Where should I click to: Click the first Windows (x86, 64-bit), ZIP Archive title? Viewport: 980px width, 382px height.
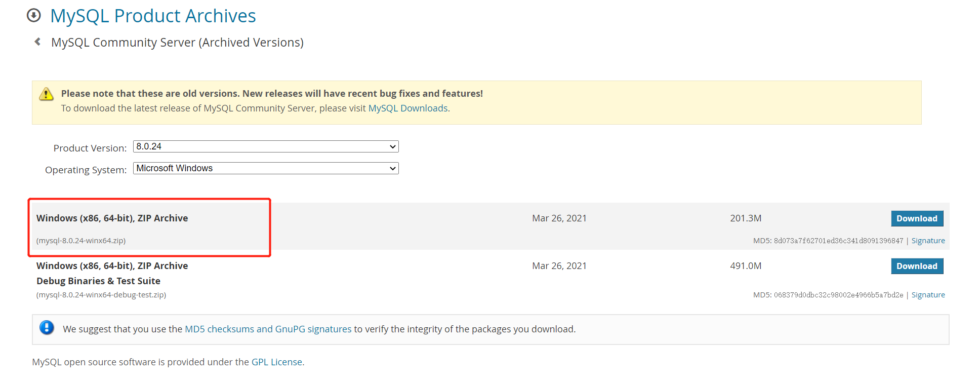point(112,218)
